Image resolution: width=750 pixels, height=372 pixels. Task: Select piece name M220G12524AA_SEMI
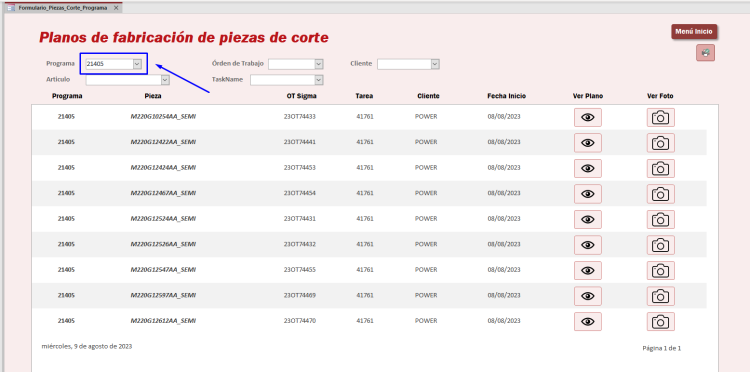pyautogui.click(x=163, y=219)
